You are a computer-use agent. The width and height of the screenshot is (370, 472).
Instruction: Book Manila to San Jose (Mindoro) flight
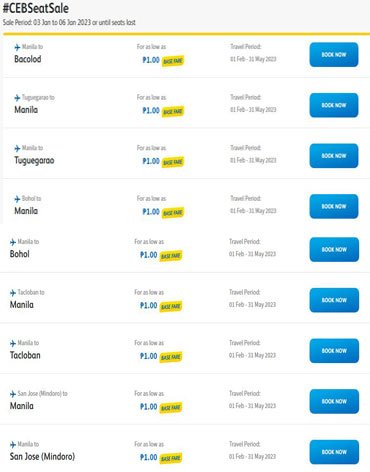[x=334, y=452]
